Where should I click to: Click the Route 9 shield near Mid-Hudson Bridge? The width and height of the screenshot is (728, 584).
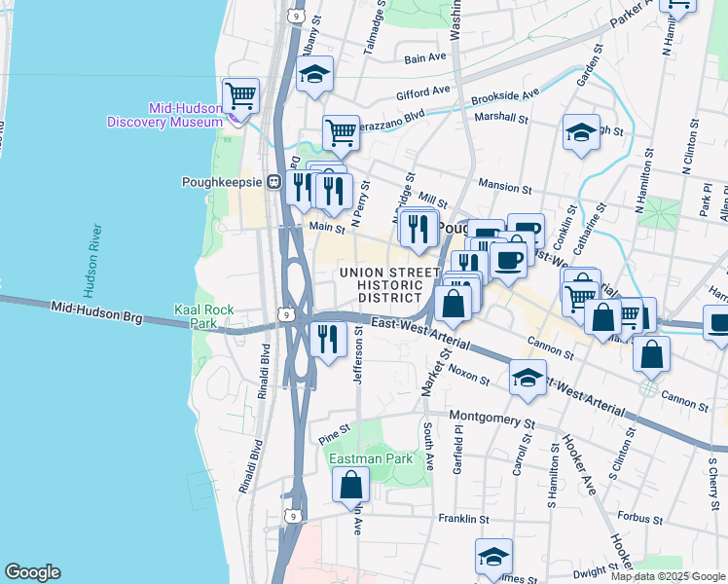pos(285,314)
